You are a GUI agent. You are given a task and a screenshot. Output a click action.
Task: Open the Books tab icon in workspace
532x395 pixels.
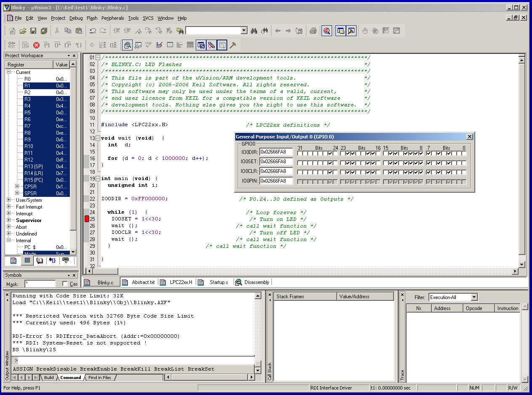[x=40, y=261]
